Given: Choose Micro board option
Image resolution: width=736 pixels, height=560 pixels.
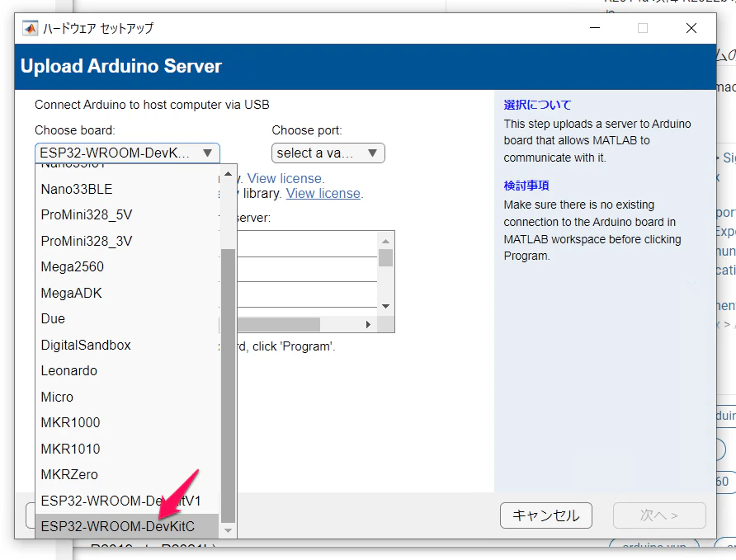Looking at the screenshot, I should pyautogui.click(x=127, y=397).
